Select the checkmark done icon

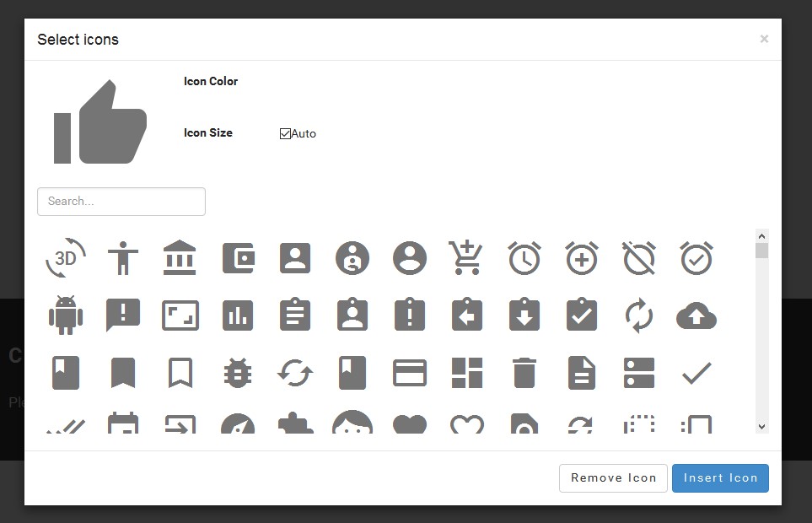(x=696, y=373)
